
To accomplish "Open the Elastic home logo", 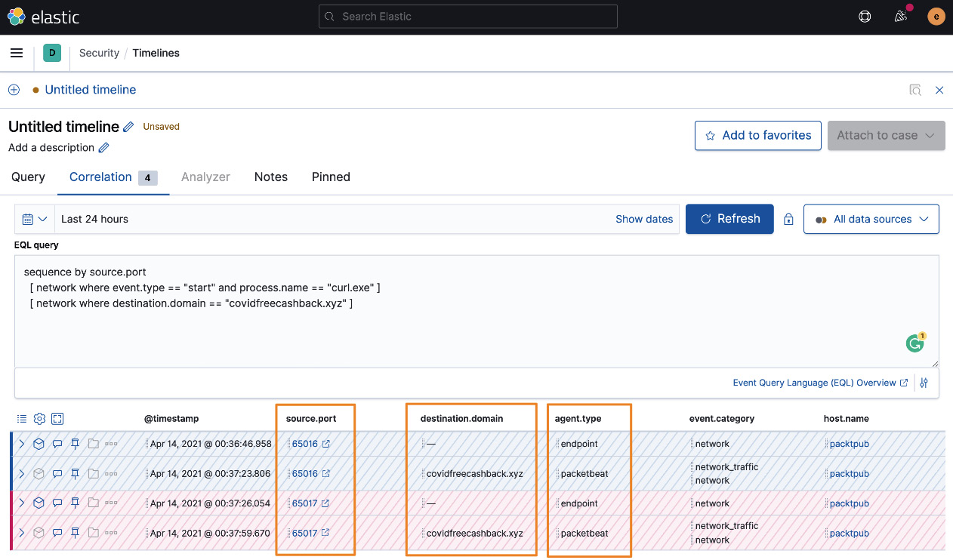I will pos(44,17).
